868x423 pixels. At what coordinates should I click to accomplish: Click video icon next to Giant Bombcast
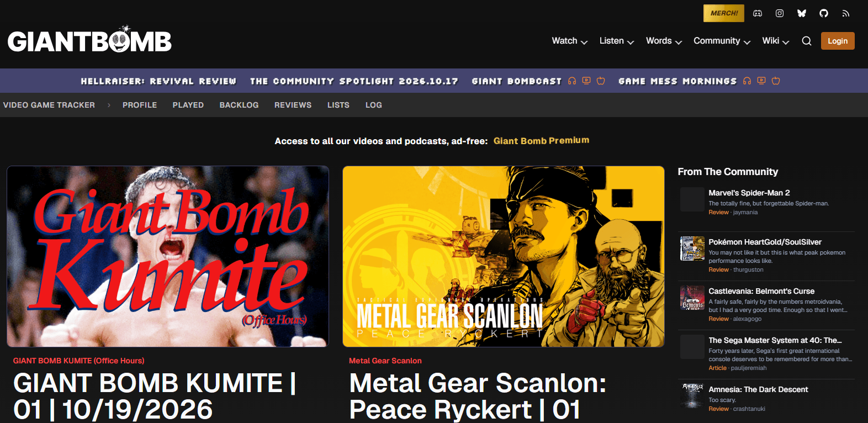(586, 81)
